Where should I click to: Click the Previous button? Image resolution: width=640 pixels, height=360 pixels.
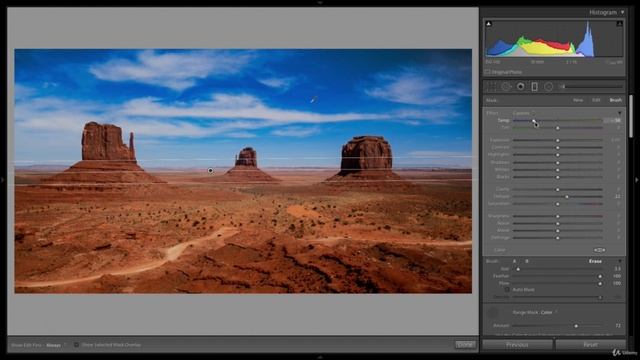click(x=517, y=345)
